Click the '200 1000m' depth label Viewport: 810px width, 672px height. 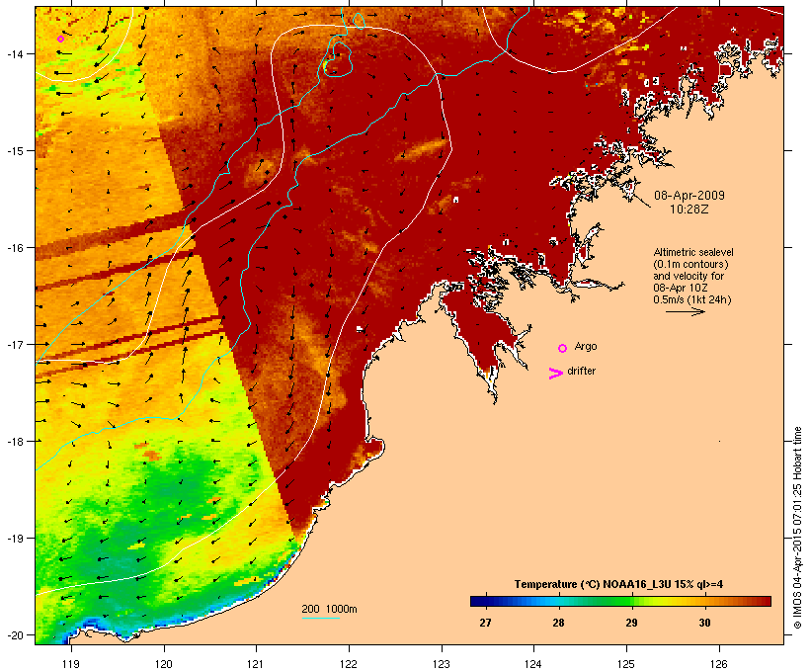tap(329, 609)
